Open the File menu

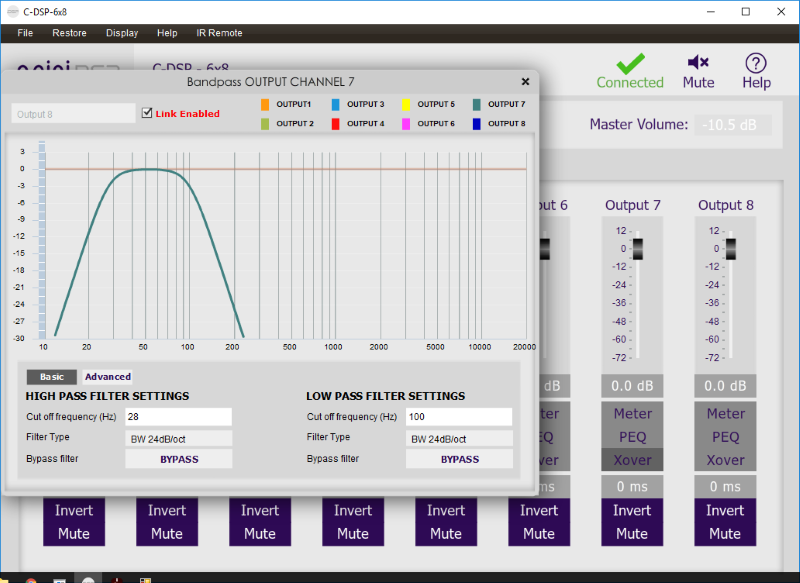[25, 33]
